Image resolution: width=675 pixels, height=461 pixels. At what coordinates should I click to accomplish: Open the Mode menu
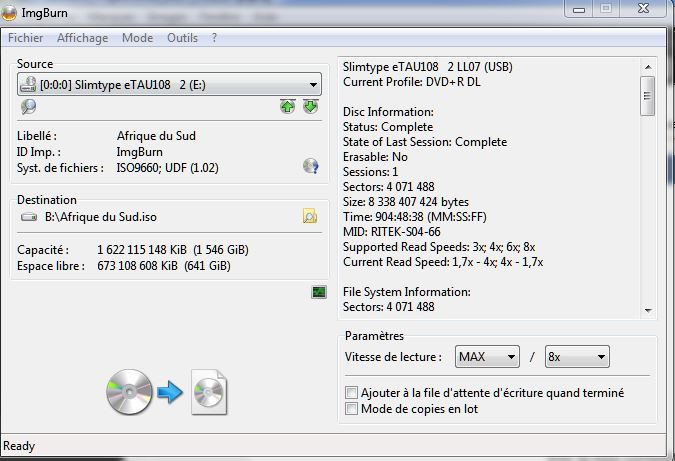pyautogui.click(x=137, y=38)
